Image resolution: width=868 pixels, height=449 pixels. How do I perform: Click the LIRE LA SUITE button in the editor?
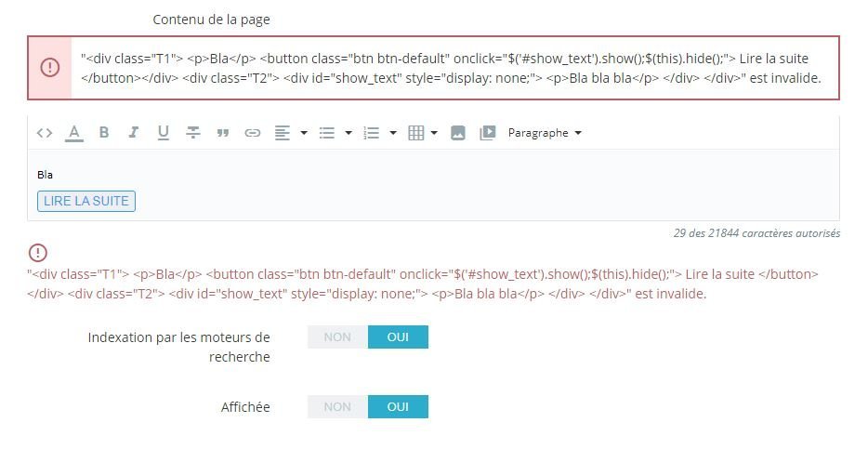(x=86, y=201)
